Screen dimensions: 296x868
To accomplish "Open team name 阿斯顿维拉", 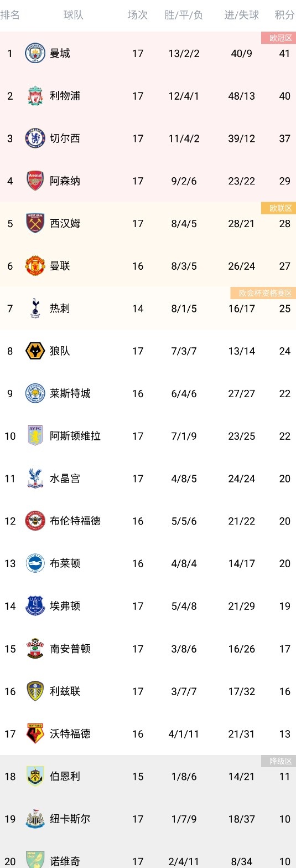I will coord(75,436).
